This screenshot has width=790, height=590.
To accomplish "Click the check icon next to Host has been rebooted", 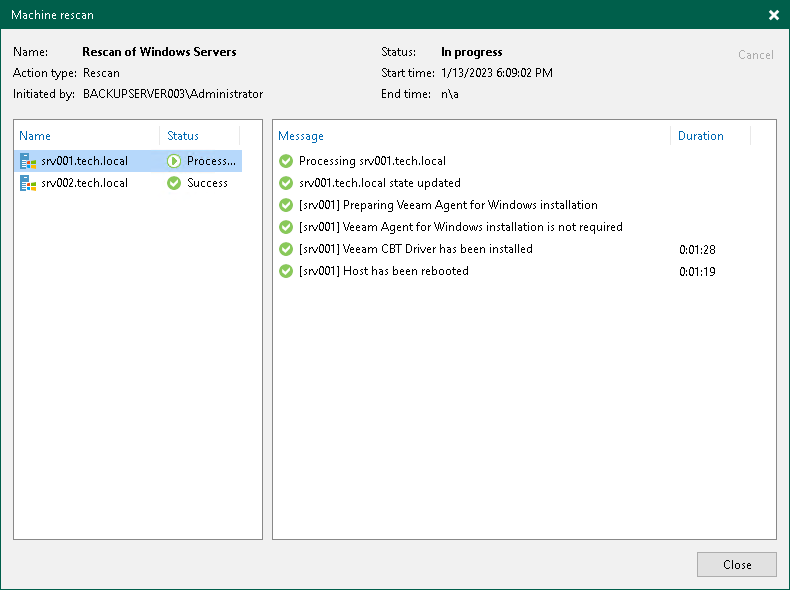I will tap(286, 271).
